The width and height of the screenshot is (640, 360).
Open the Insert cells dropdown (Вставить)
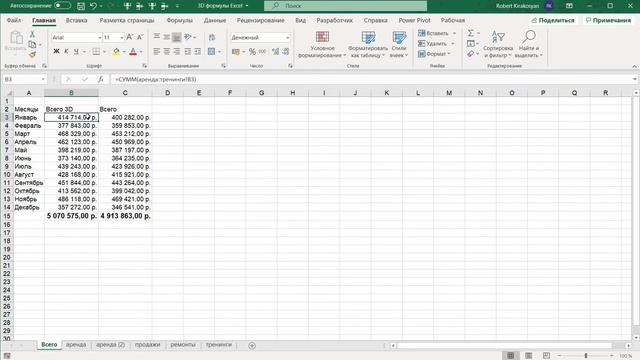454,33
